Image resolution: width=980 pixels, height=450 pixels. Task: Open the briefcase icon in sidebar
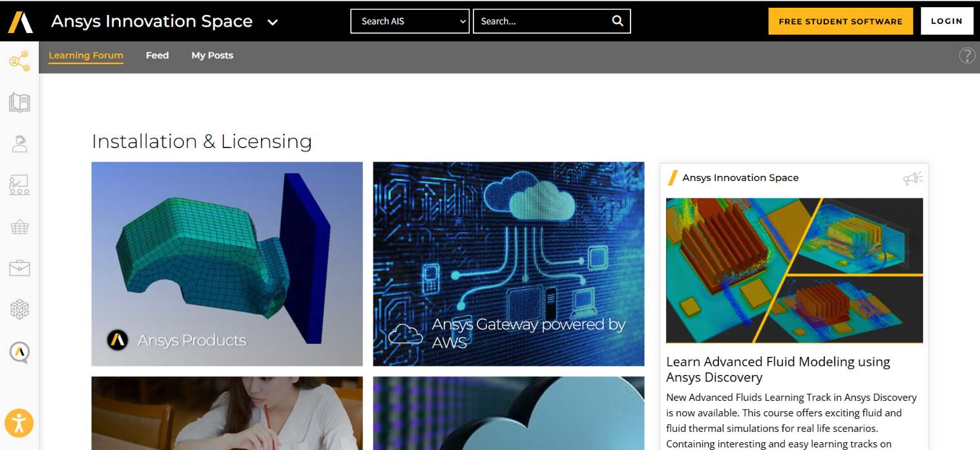pyautogui.click(x=19, y=268)
